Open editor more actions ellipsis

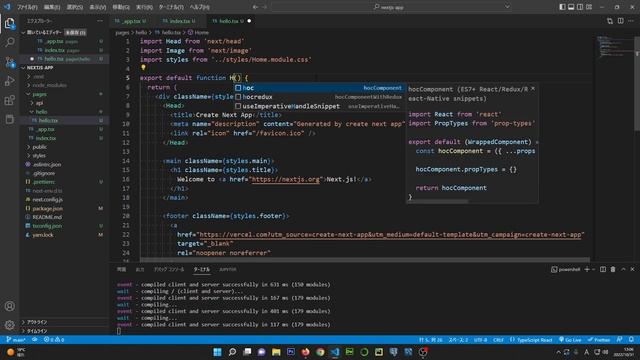coord(631,21)
